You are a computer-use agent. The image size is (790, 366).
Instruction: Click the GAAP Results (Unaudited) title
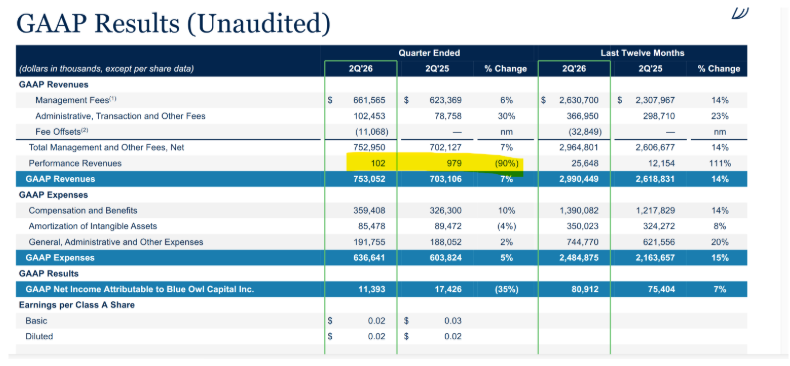pos(173,24)
